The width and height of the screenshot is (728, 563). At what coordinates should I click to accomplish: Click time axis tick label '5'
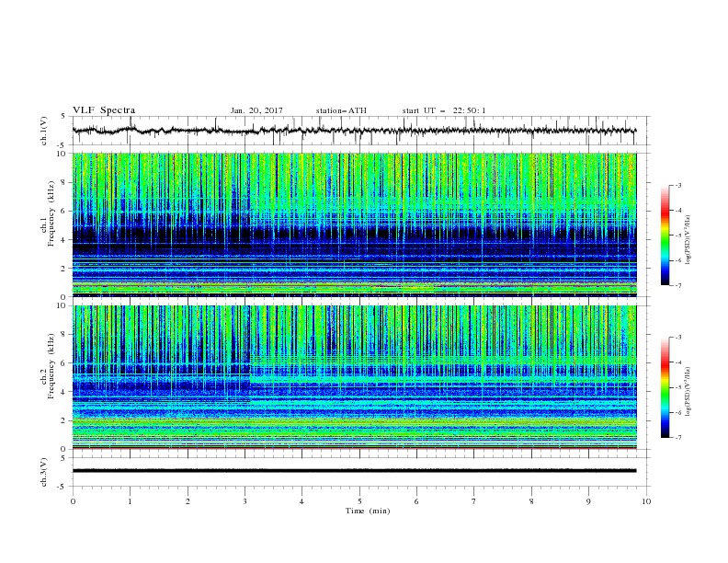click(359, 501)
